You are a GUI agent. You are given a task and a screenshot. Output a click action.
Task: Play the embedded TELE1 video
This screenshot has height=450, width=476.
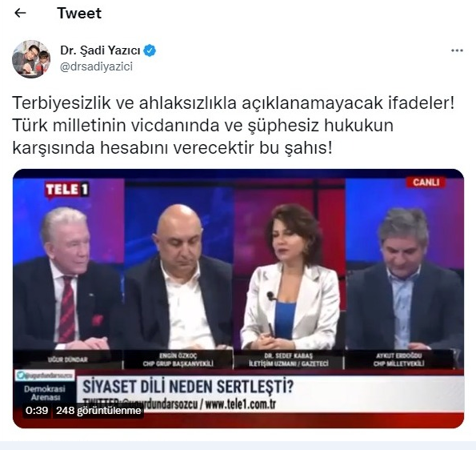click(x=238, y=299)
